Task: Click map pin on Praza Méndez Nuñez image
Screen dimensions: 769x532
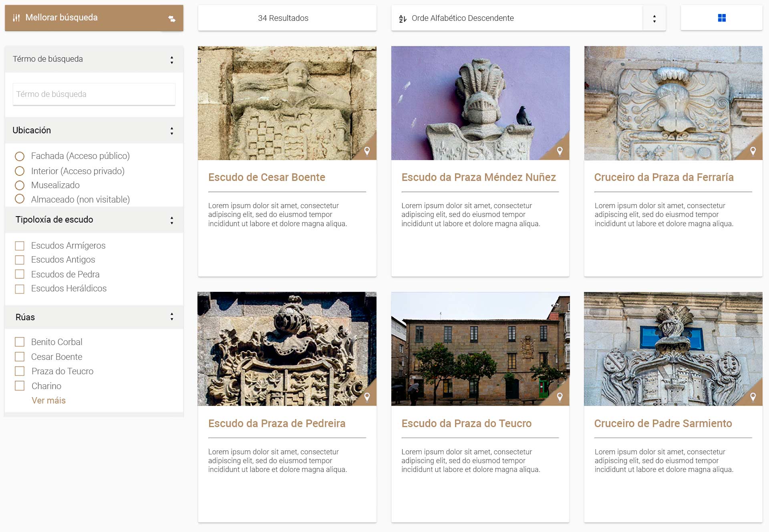Action: tap(560, 151)
